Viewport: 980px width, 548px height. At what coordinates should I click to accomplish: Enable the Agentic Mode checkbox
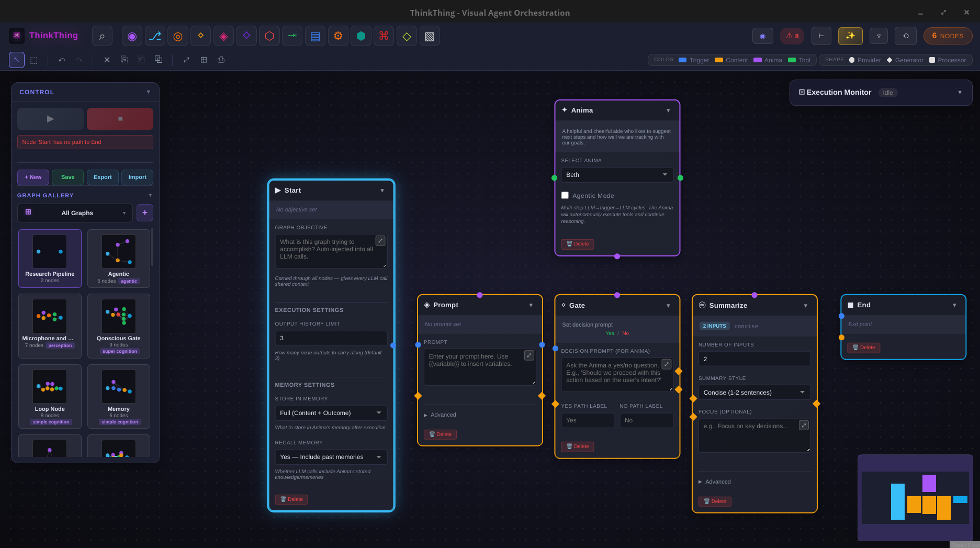[x=565, y=195]
